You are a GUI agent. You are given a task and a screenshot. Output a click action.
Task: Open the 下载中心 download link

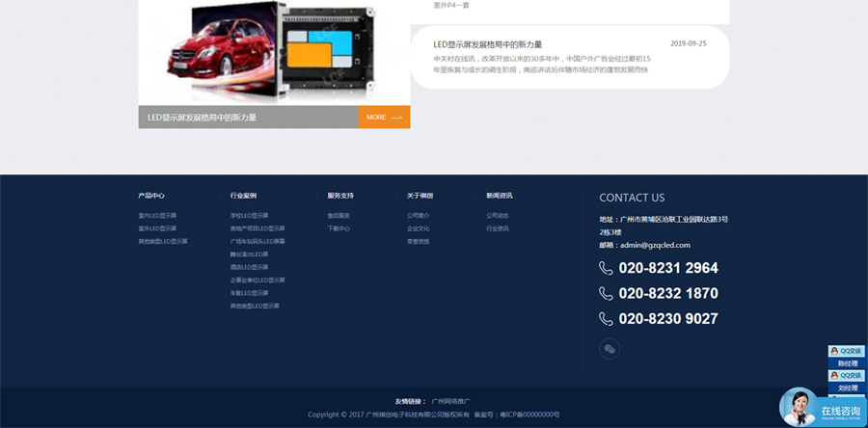(x=339, y=228)
